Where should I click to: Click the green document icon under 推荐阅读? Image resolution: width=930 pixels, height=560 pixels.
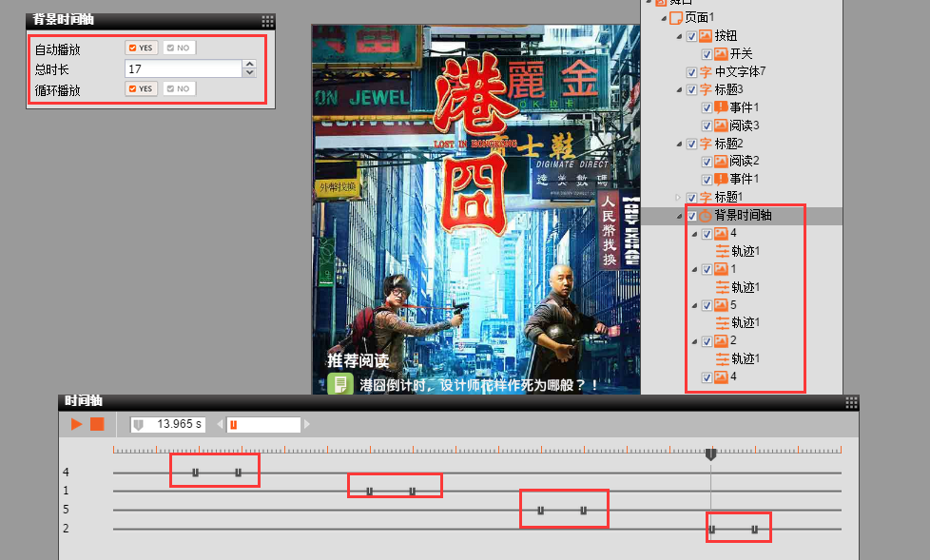click(340, 384)
